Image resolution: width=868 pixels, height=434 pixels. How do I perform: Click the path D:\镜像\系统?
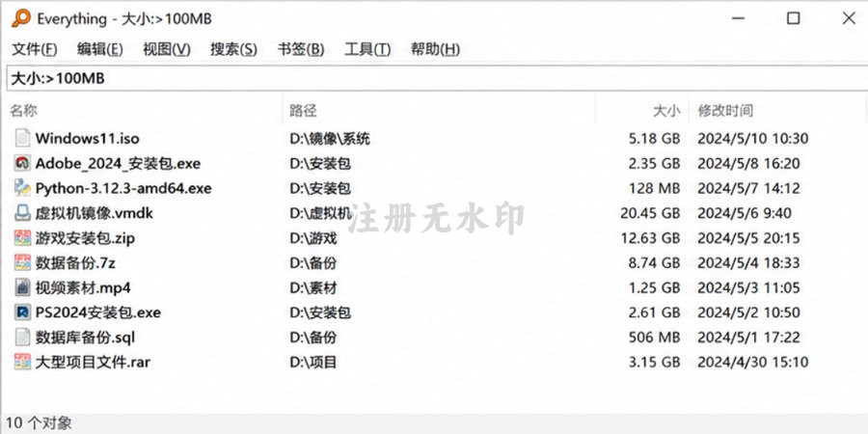[330, 138]
